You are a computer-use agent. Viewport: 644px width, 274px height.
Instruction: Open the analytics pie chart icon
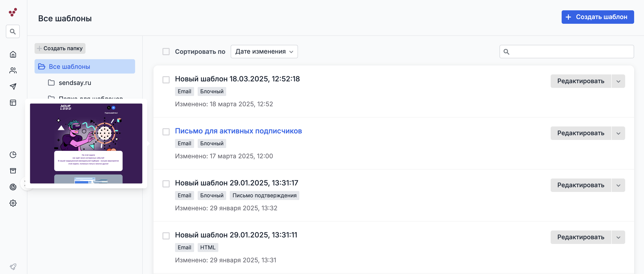point(13,155)
